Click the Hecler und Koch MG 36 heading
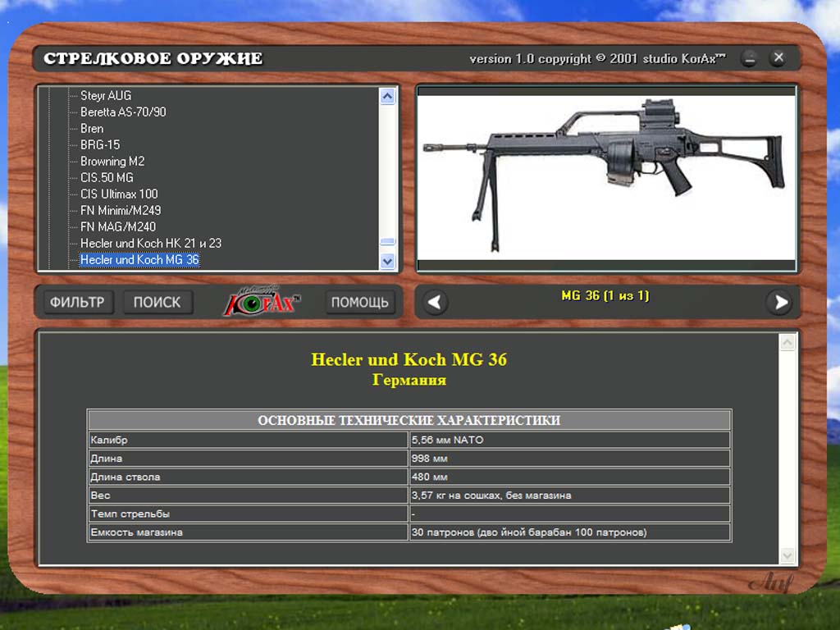 (x=409, y=359)
